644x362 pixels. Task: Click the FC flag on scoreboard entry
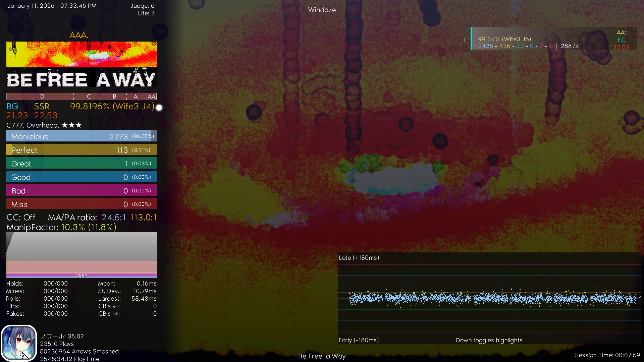click(x=621, y=40)
